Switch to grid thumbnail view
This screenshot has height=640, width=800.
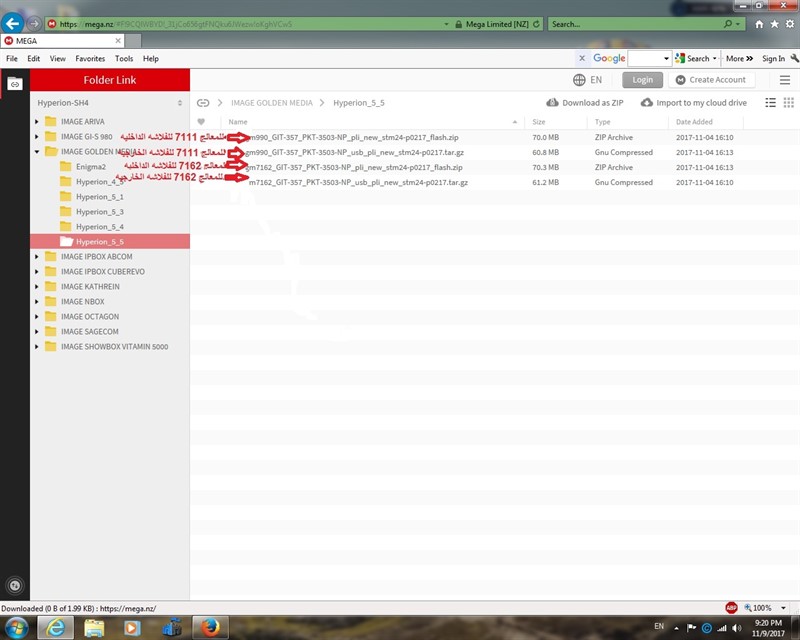click(x=789, y=103)
